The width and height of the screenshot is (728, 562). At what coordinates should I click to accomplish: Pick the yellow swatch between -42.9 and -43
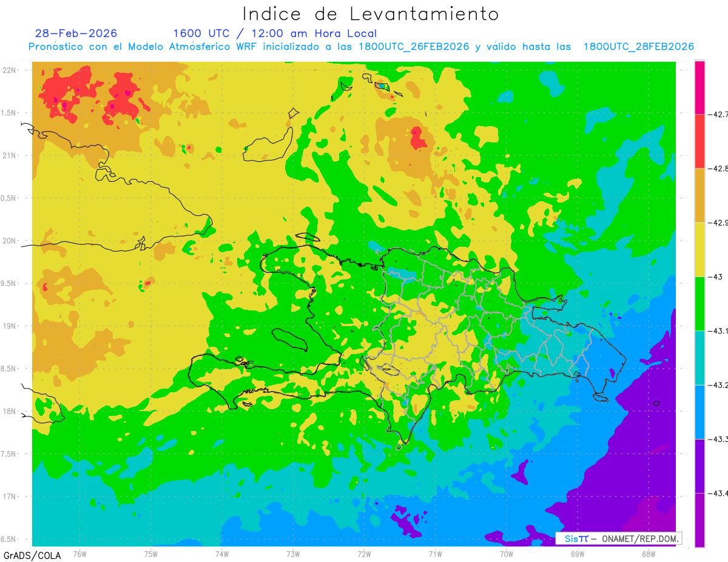click(x=699, y=249)
